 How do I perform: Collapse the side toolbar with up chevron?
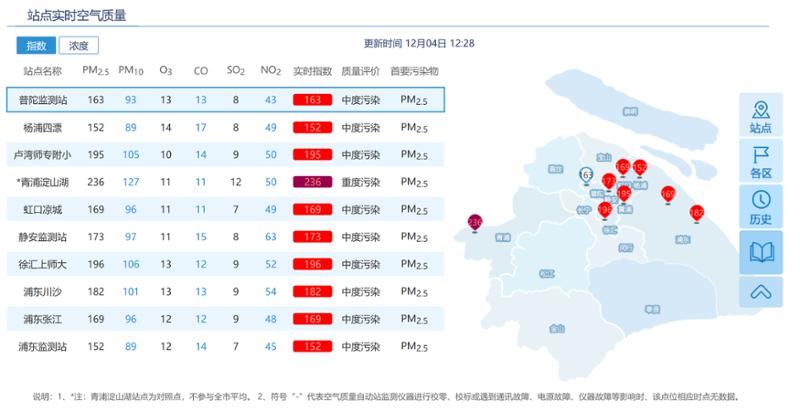[x=761, y=291]
